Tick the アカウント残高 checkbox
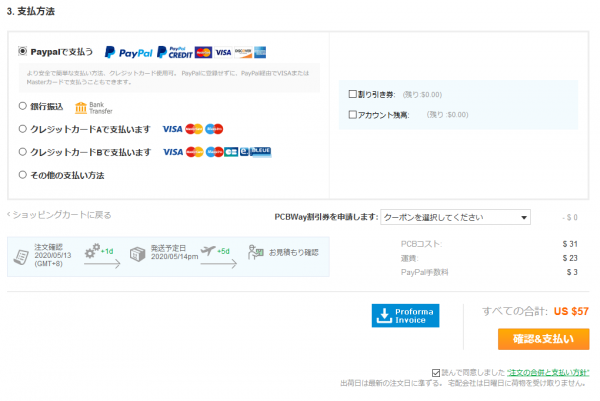600x401 pixels. point(352,114)
